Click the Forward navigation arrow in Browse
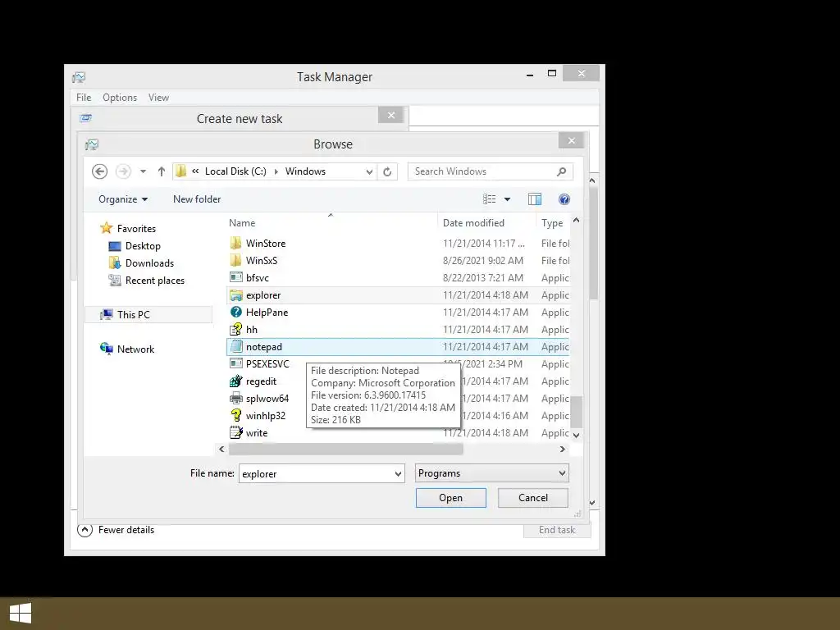Viewport: 840px width, 630px height. coord(123,171)
